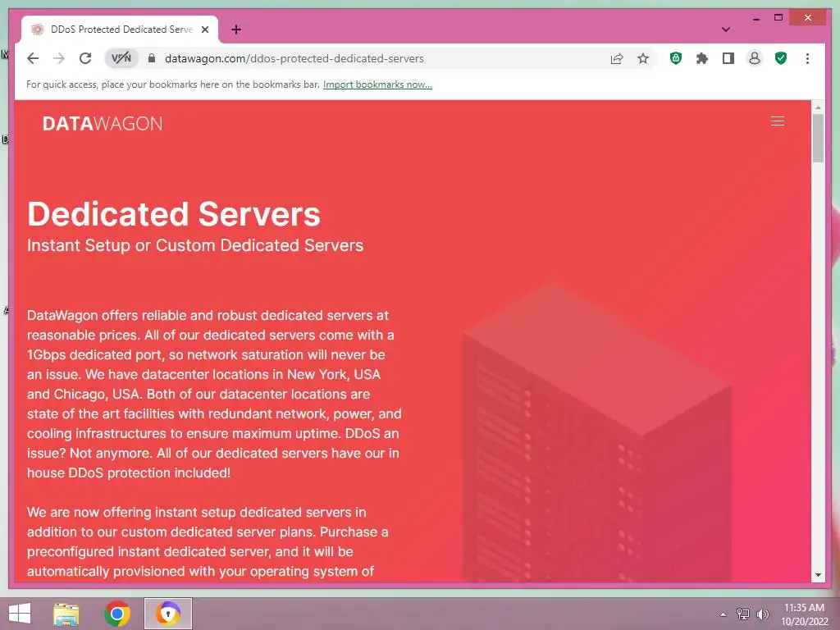
Task: Click the active browser taskbar icon
Action: (x=167, y=614)
